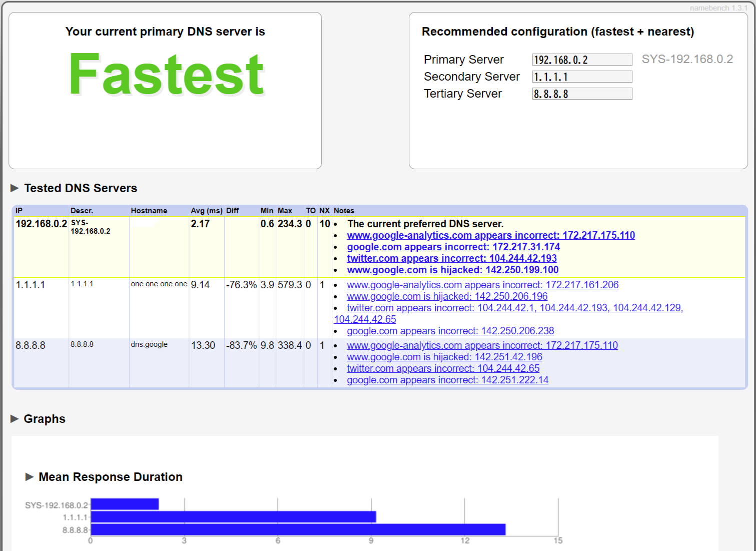Click the Tertiary Server input field
The width and height of the screenshot is (756, 551).
[x=581, y=94]
